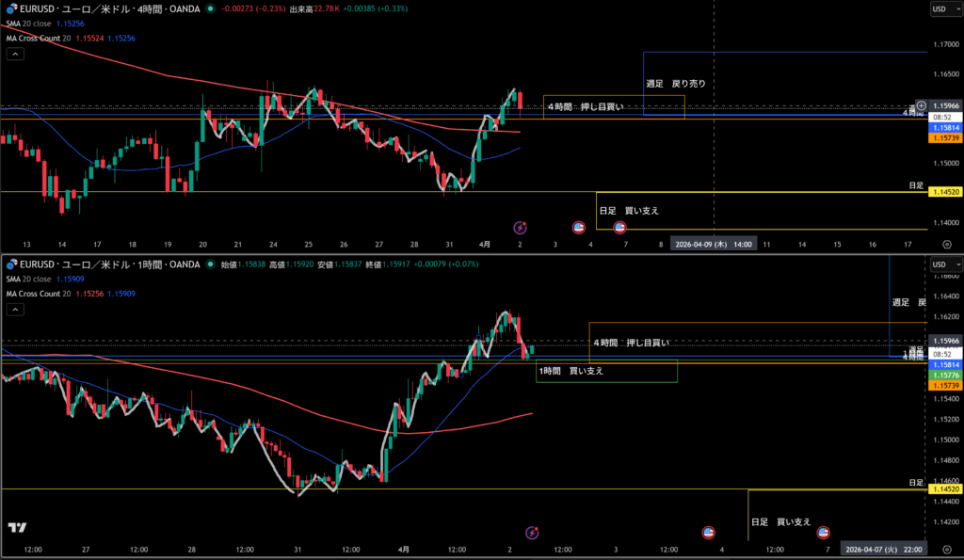Screen dimensions: 964x560
Task: Select SMA 20 close indicator in top chart
Action: (36, 23)
